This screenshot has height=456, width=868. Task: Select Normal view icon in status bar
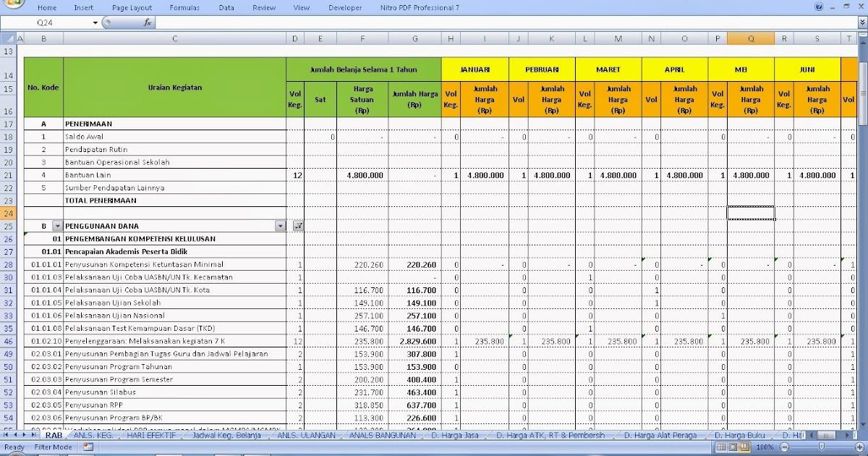click(721, 447)
